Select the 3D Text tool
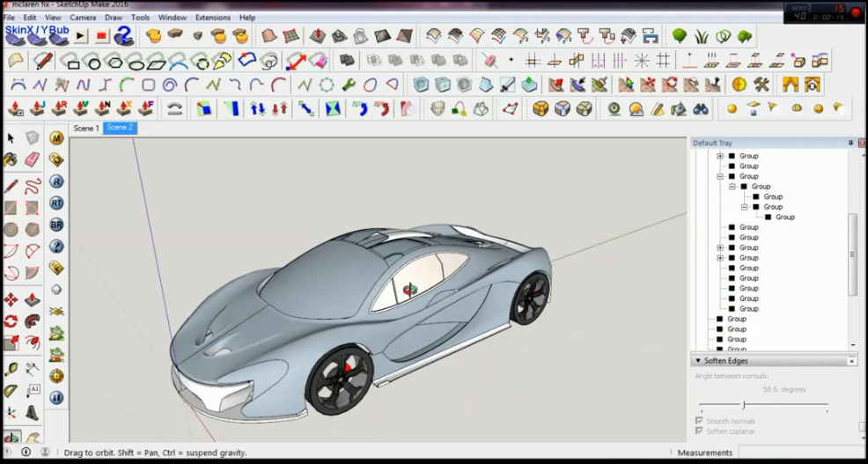868x464 pixels. tap(32, 413)
